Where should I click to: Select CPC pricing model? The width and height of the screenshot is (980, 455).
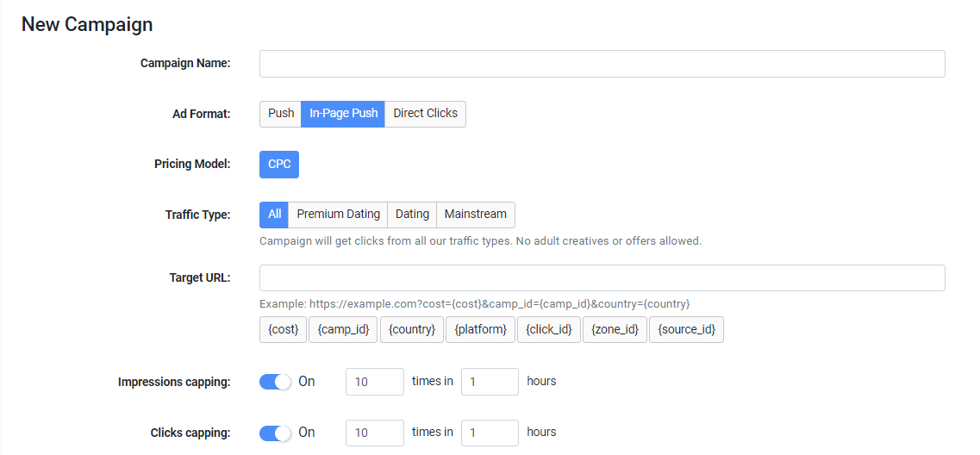[279, 165]
